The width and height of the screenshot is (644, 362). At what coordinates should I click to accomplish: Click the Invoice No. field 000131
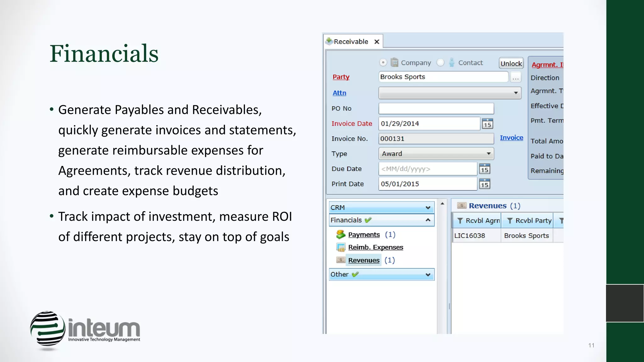pyautogui.click(x=436, y=139)
